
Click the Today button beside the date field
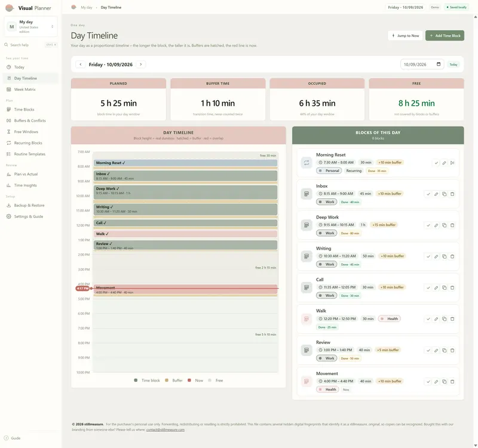(454, 65)
